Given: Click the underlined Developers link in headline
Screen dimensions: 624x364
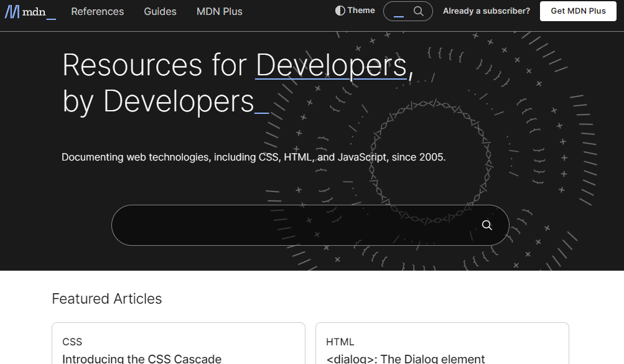Looking at the screenshot, I should coord(331,65).
